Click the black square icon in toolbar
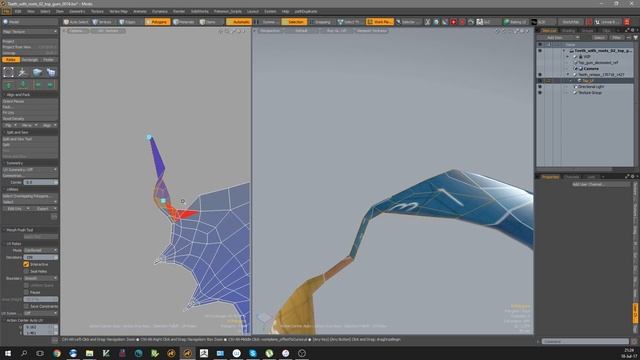The height and width of the screenshot is (360, 640). [534, 22]
